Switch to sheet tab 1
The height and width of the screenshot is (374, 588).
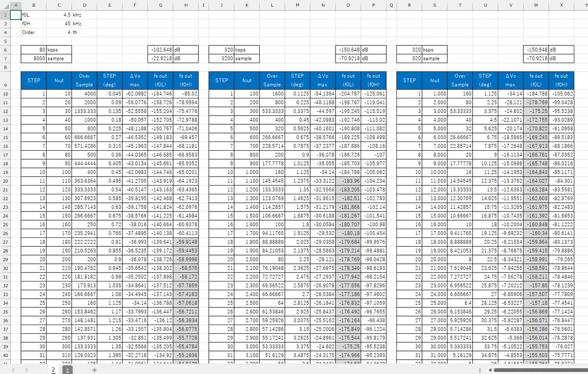(68, 370)
